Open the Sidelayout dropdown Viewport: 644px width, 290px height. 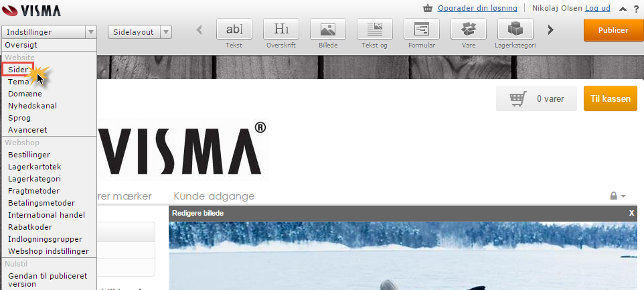(140, 31)
